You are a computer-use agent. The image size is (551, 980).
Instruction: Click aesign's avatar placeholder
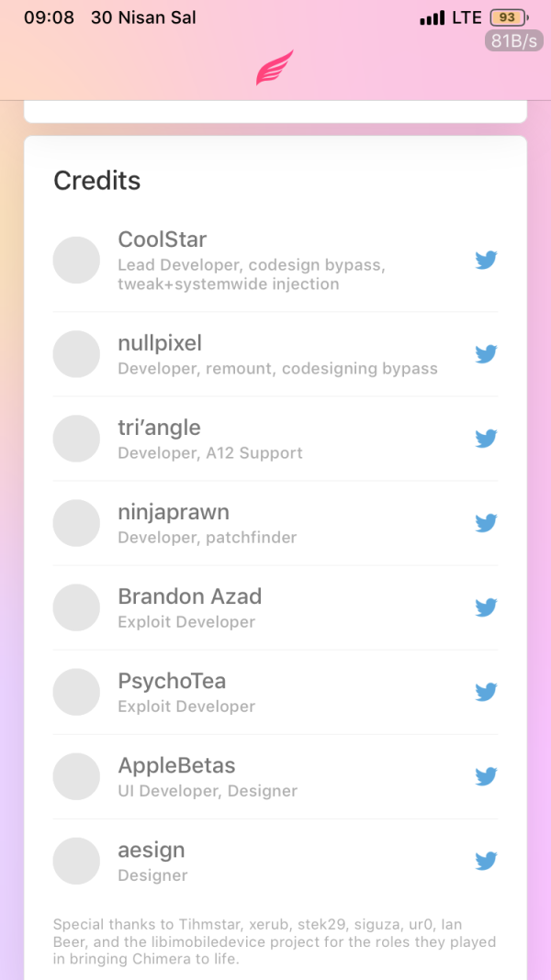tap(76, 861)
